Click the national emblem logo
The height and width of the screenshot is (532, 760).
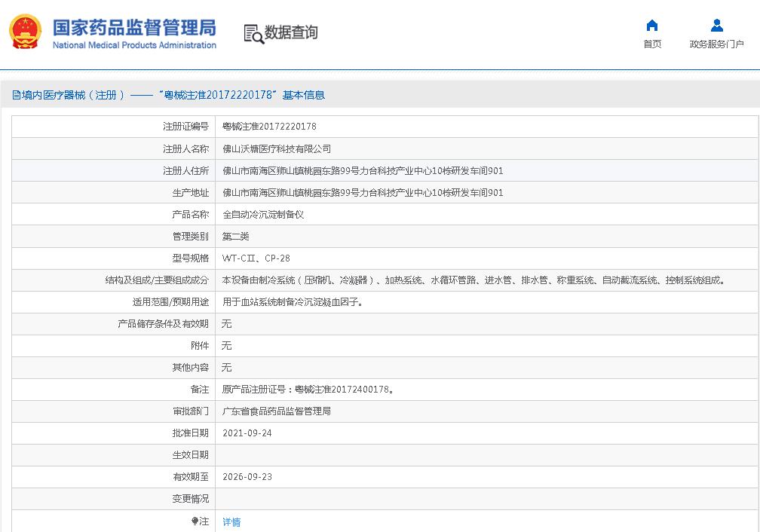pos(25,32)
